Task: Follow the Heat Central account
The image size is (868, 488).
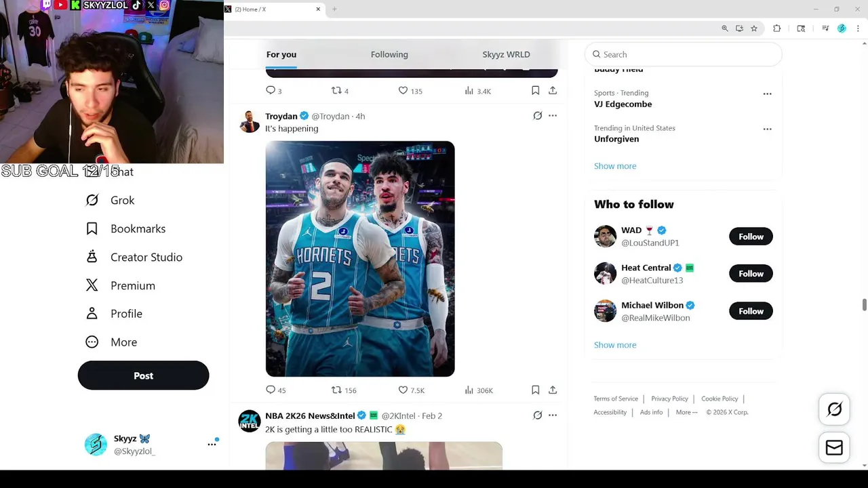Action: pos(751,273)
